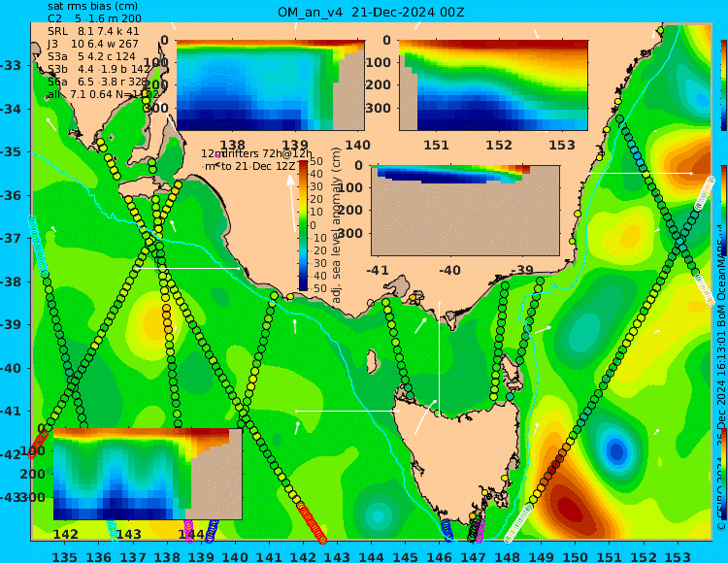Click longitude label 135
The width and height of the screenshot is (728, 563).
(64, 556)
